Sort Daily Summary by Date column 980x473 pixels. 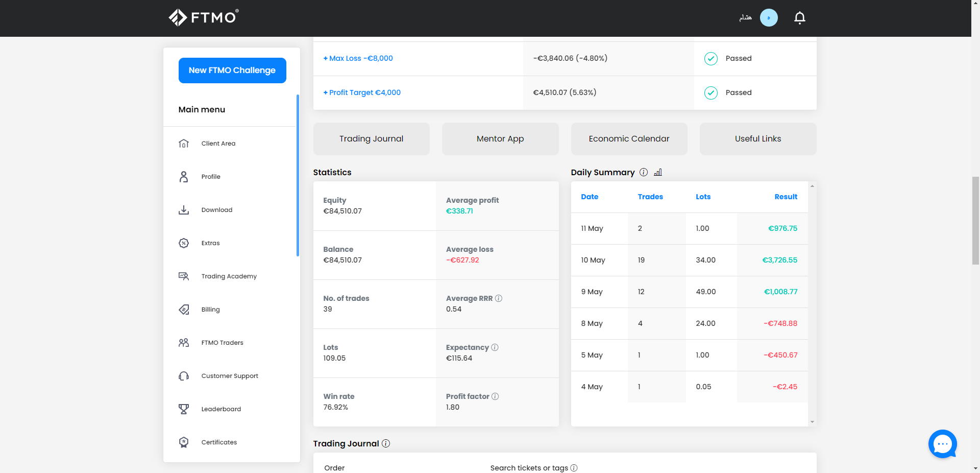[x=590, y=197]
